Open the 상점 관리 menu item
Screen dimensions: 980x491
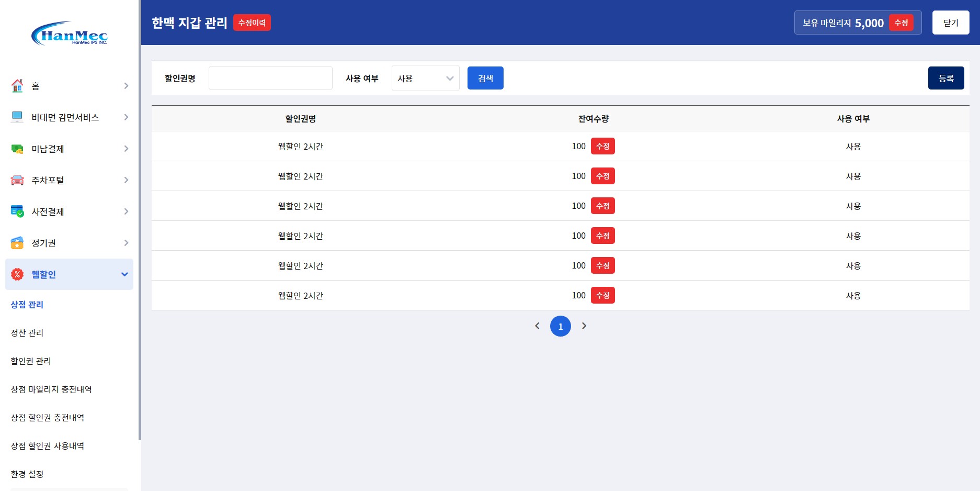coord(27,305)
